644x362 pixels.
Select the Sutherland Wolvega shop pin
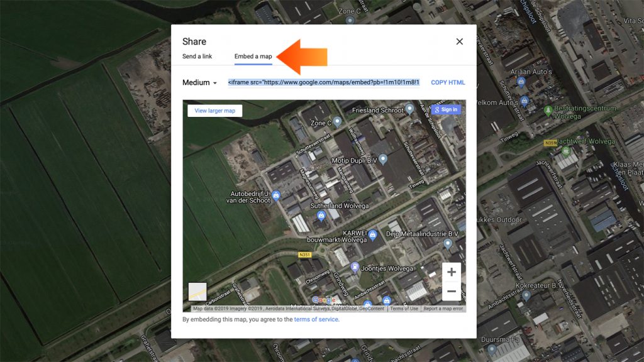[x=321, y=216]
